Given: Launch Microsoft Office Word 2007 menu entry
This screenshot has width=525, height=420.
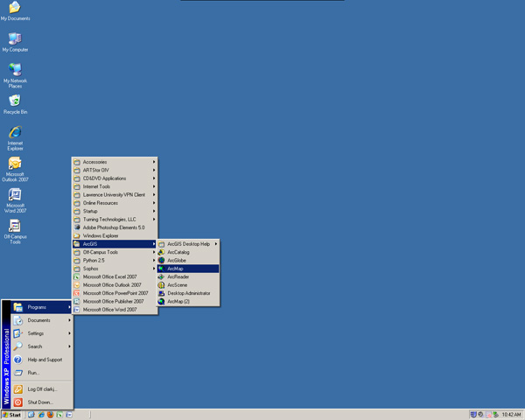Looking at the screenshot, I should (115, 310).
